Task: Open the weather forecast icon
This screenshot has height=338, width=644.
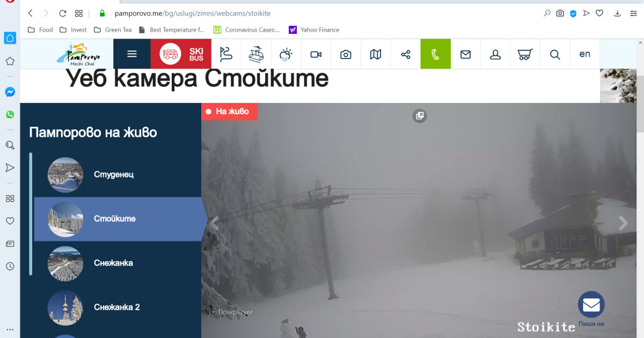Action: [286, 54]
